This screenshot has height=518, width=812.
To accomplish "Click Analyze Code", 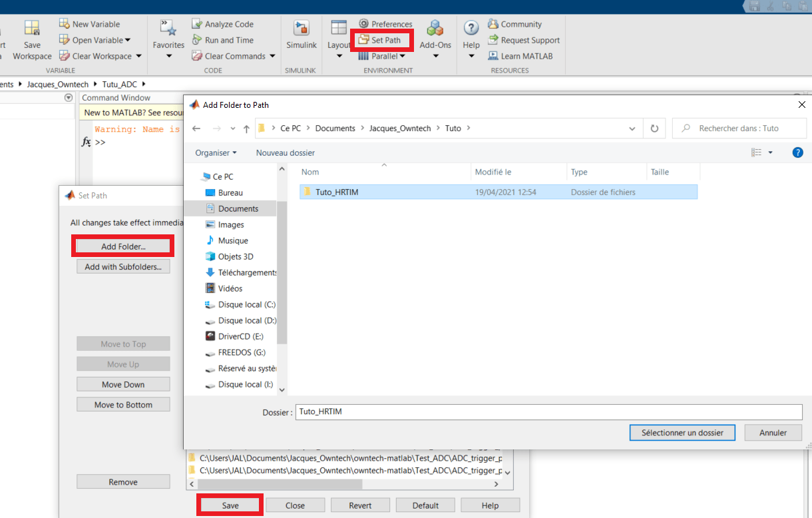I will 222,24.
